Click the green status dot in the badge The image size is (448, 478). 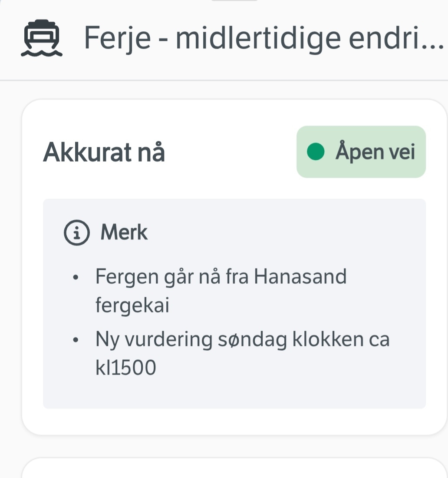click(316, 152)
